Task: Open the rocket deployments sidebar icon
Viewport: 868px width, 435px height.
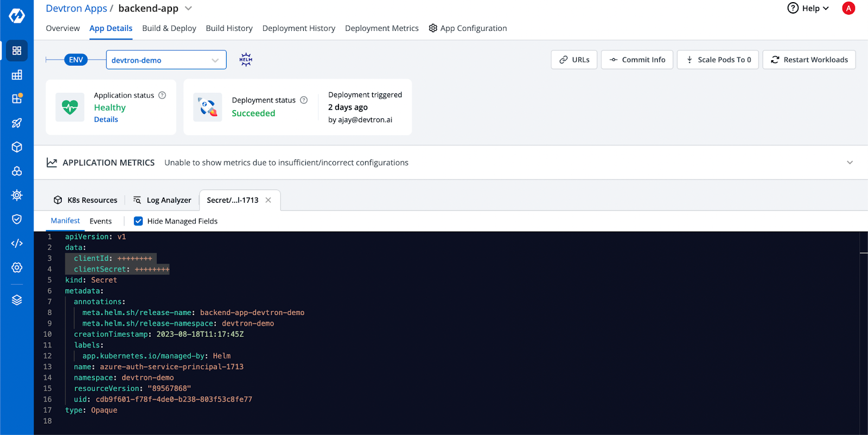Action: coord(17,123)
